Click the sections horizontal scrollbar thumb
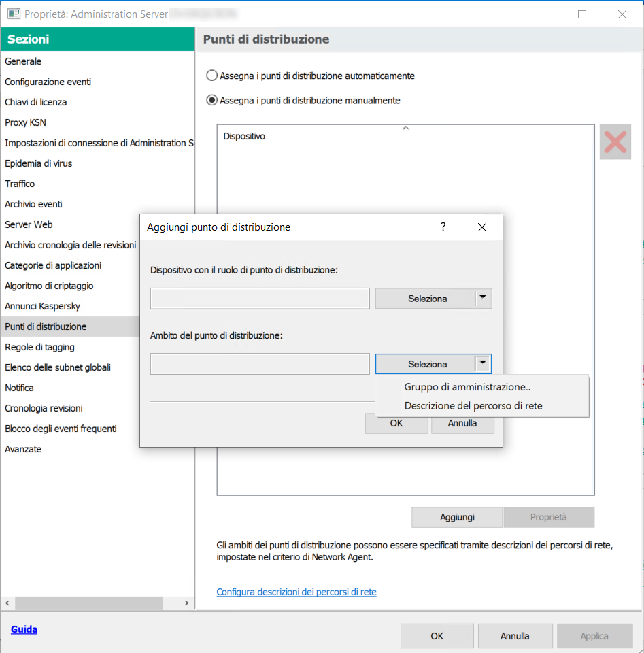The width and height of the screenshot is (644, 653). pos(88,603)
